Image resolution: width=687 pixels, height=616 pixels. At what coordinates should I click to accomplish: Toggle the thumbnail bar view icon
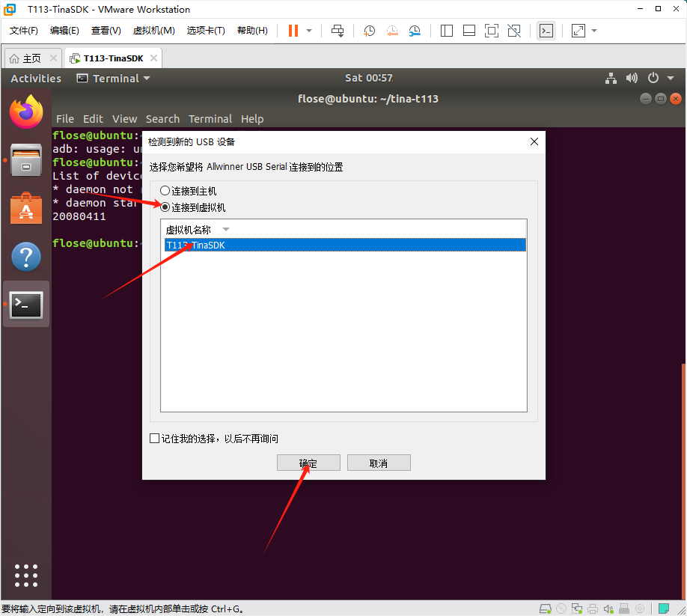pyautogui.click(x=468, y=31)
